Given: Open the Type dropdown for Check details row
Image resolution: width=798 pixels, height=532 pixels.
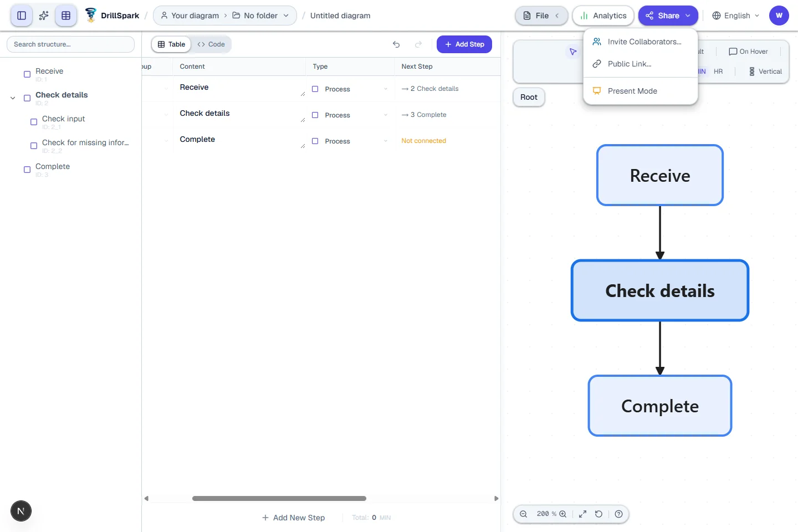Looking at the screenshot, I should click(x=350, y=115).
